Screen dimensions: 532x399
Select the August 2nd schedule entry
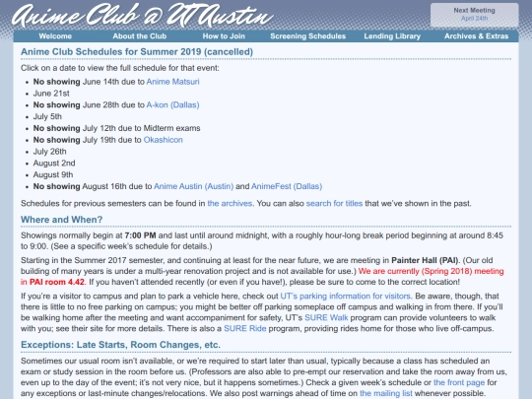(54, 164)
